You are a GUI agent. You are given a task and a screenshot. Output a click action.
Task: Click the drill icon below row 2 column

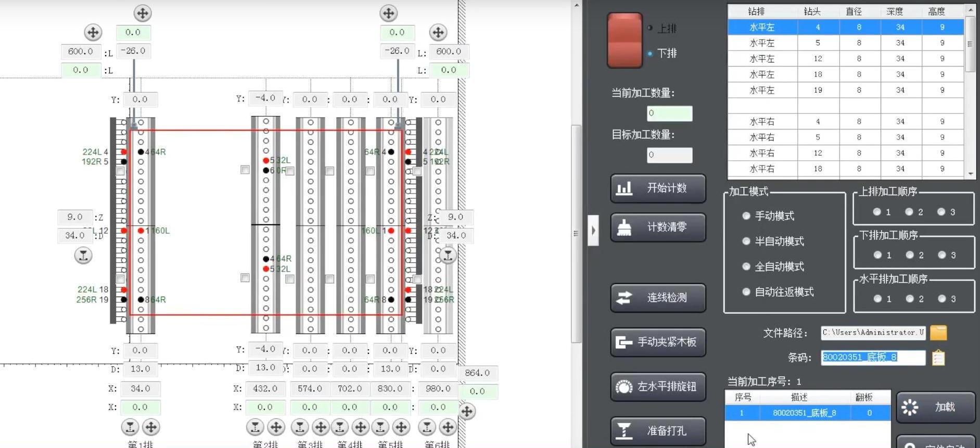click(255, 427)
